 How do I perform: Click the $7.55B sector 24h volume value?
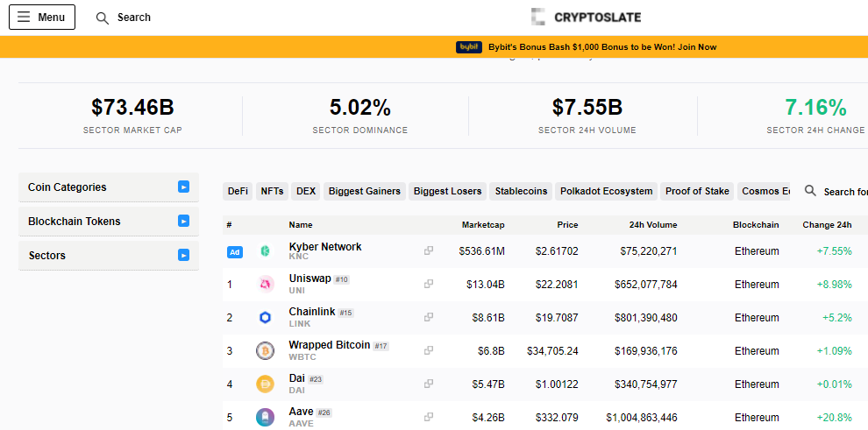pyautogui.click(x=587, y=107)
